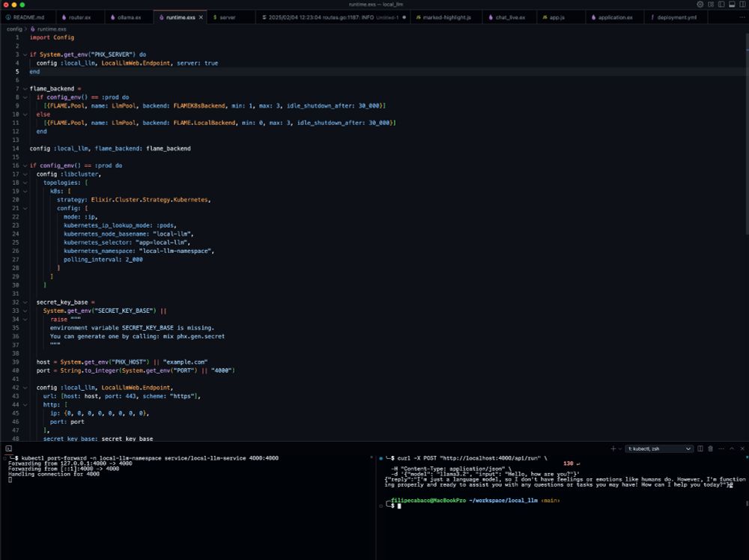Collapse the secret_key_base fold at line 32
749x560 pixels.
[x=25, y=302]
